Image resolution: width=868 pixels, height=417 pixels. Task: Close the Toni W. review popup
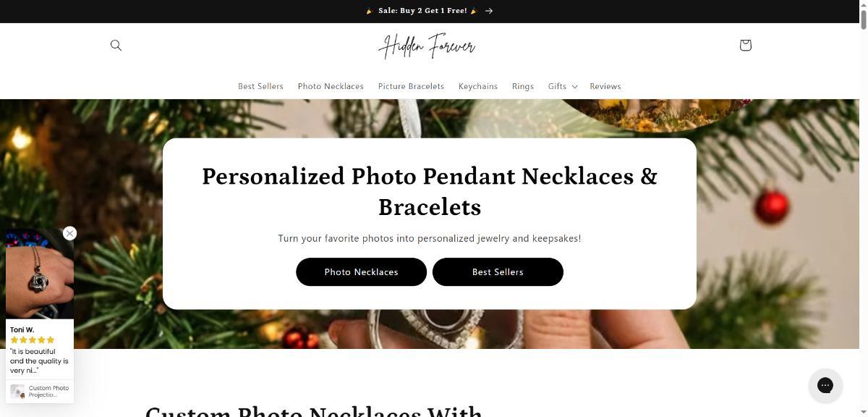69,233
